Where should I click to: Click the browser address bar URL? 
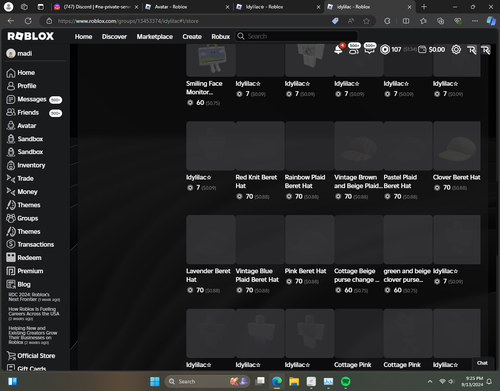click(128, 21)
